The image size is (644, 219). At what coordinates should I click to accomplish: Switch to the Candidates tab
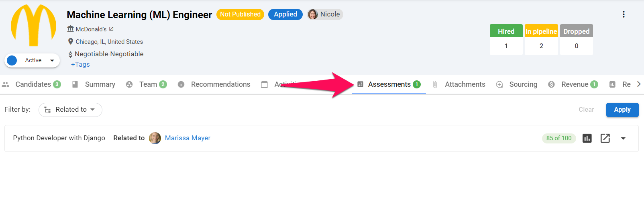[x=31, y=84]
